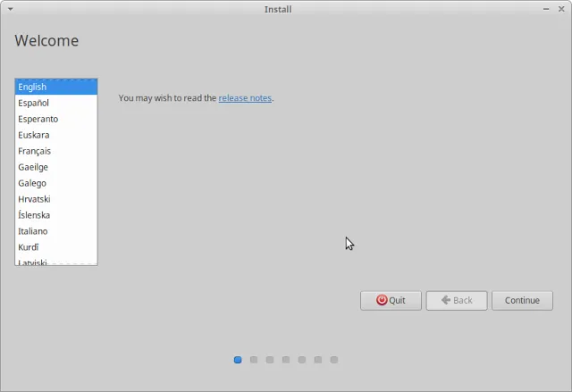This screenshot has height=392, width=572.
Task: Click Continue to proceed with install
Action: [x=522, y=301]
